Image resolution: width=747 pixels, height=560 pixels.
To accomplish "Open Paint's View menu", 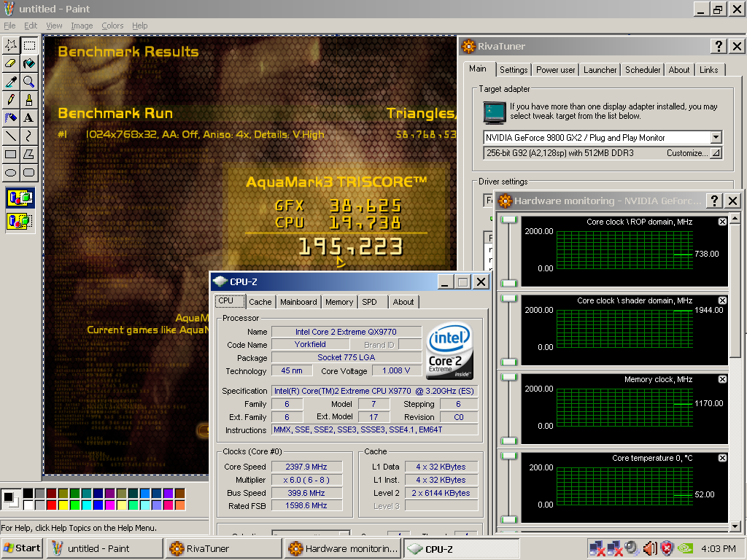I will point(54,26).
